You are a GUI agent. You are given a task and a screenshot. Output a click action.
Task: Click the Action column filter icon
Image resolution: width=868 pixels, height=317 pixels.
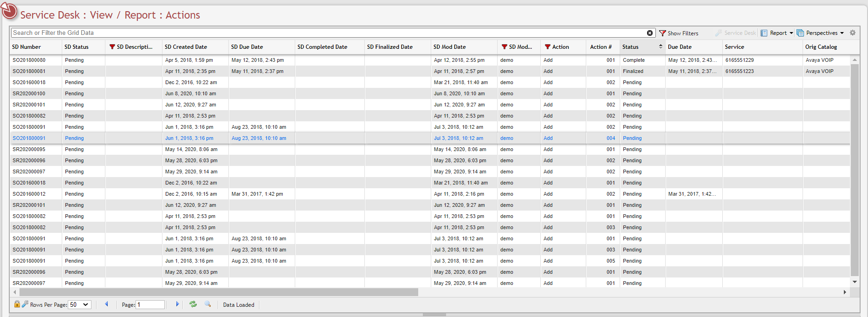(x=548, y=47)
